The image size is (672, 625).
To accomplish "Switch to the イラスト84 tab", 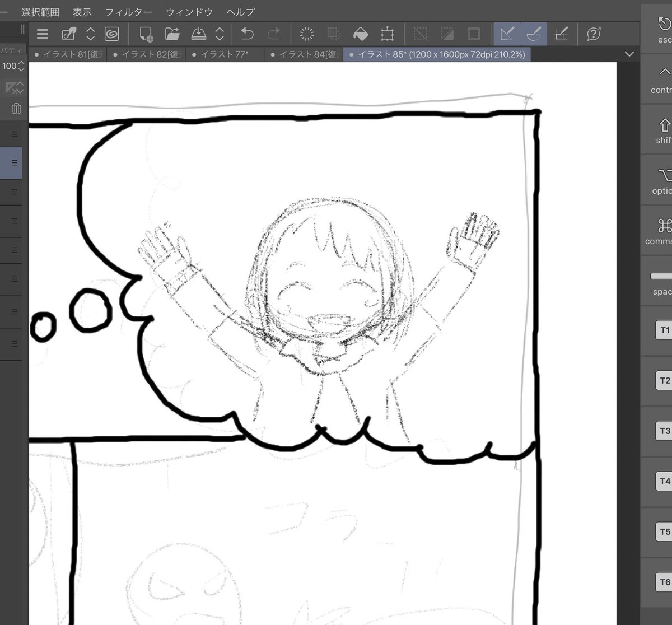I will pyautogui.click(x=304, y=54).
